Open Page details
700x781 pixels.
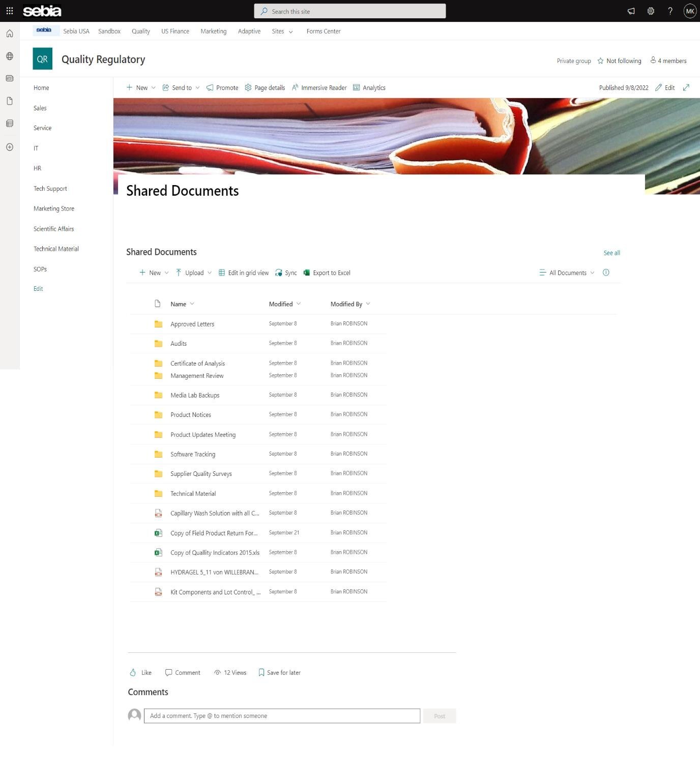click(x=265, y=88)
